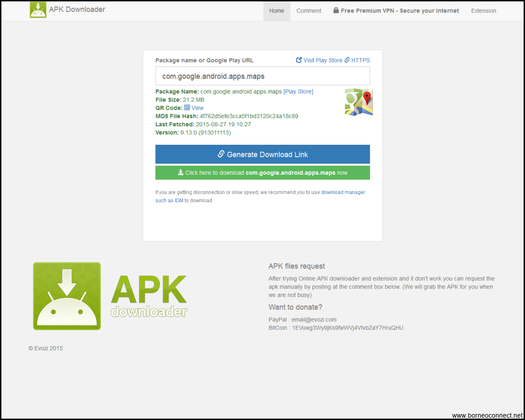Open the Extension menu item
This screenshot has height=420, width=525.
pos(484,11)
